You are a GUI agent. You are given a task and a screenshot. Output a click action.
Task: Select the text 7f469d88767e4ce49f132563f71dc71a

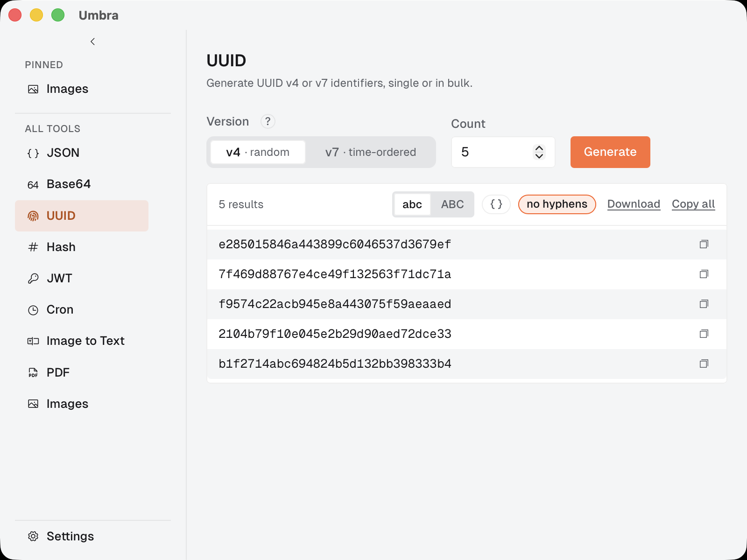tap(335, 274)
